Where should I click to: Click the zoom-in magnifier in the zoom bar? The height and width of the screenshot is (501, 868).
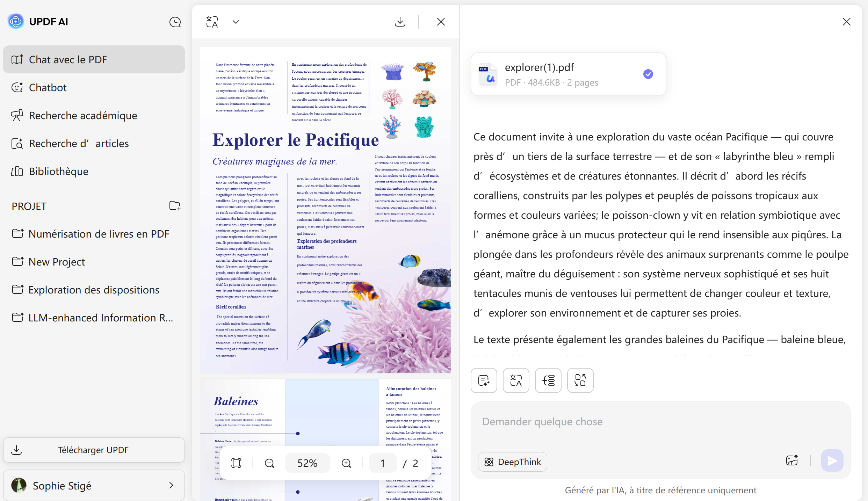coord(346,463)
